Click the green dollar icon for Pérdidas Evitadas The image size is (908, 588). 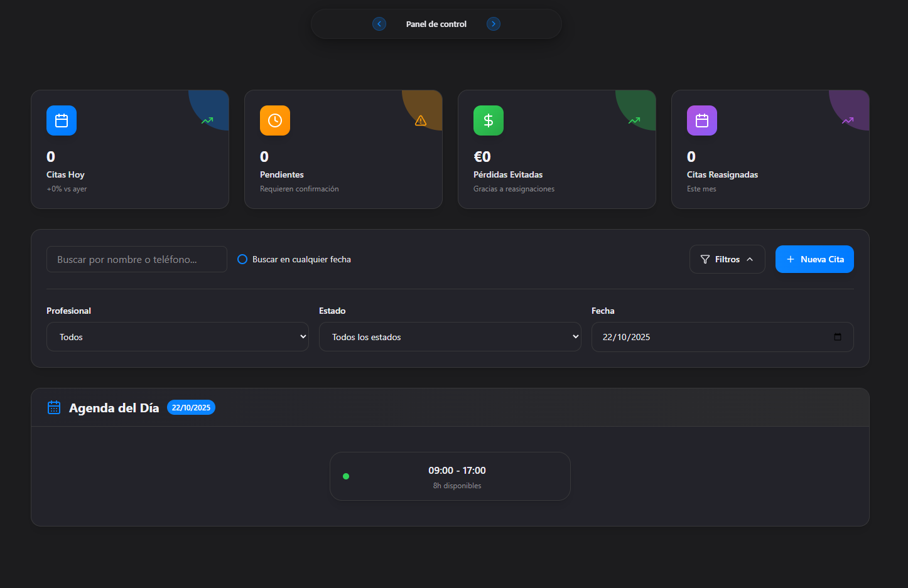[x=489, y=120]
